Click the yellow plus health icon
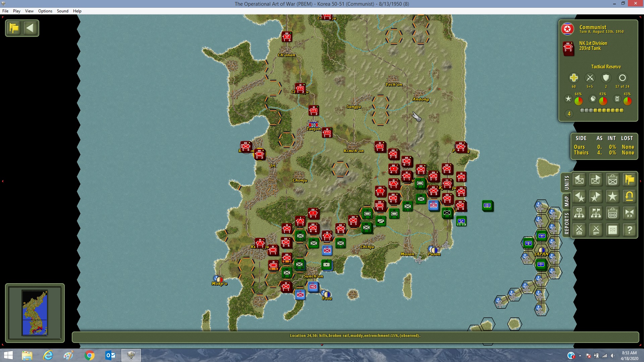Screen dimensions: 644x362 [574, 78]
